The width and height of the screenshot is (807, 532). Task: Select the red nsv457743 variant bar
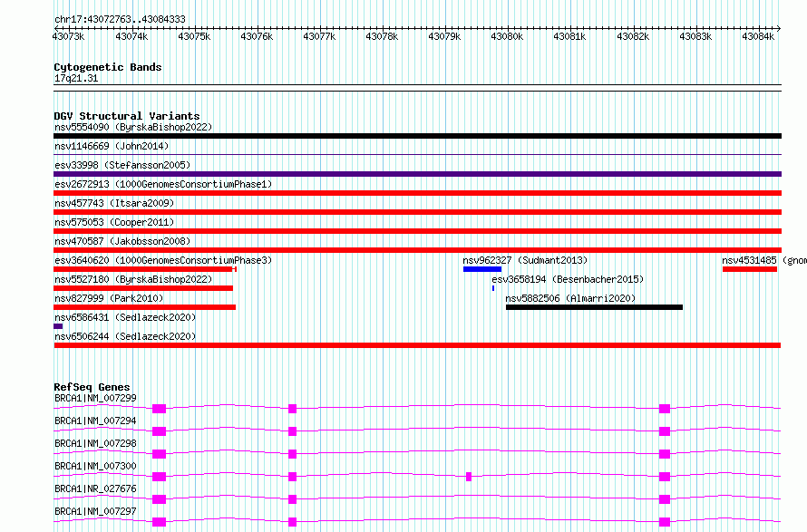tap(417, 212)
